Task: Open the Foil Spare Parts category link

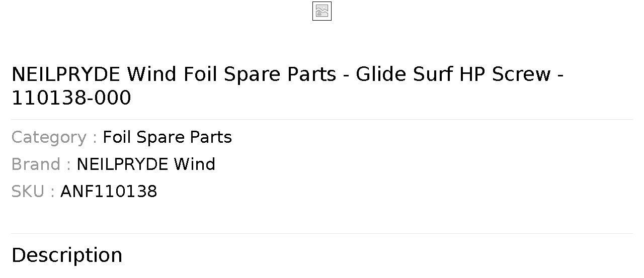Action: (x=167, y=137)
